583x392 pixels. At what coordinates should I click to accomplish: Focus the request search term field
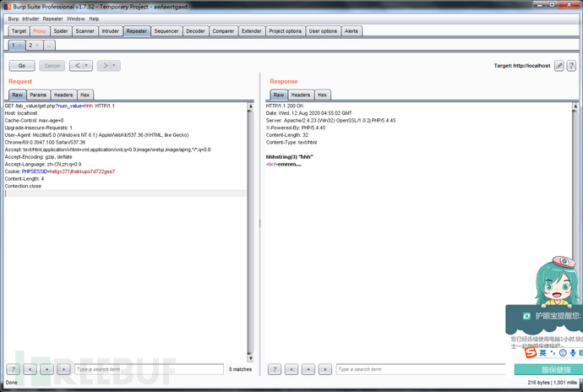point(149,369)
